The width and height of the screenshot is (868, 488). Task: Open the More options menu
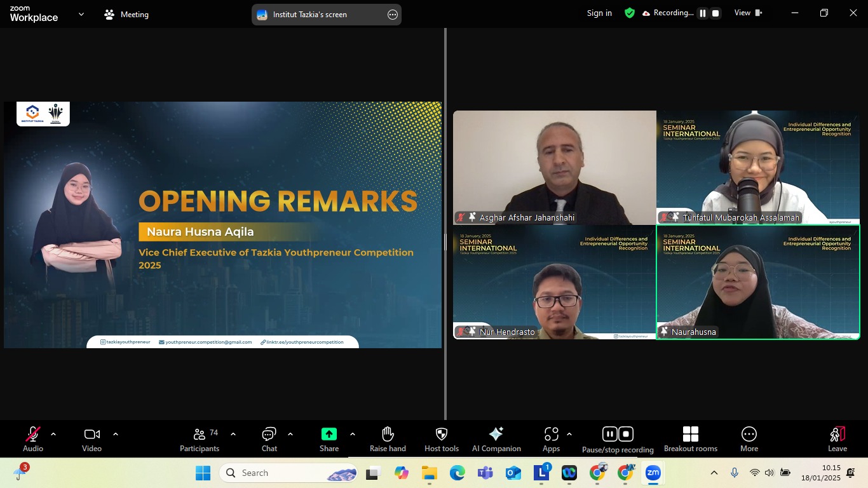coord(749,439)
